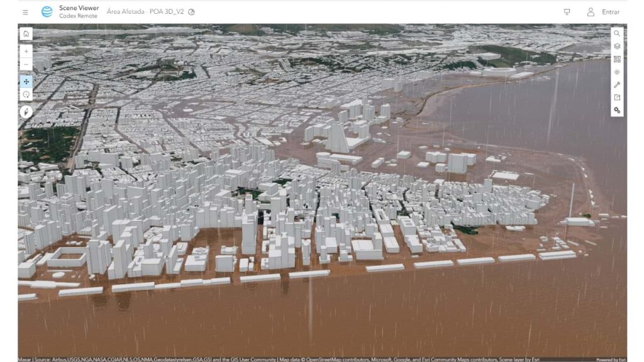This screenshot has height=362, width=644.
Task: Open the presentation slides icon in the header
Action: point(567,12)
